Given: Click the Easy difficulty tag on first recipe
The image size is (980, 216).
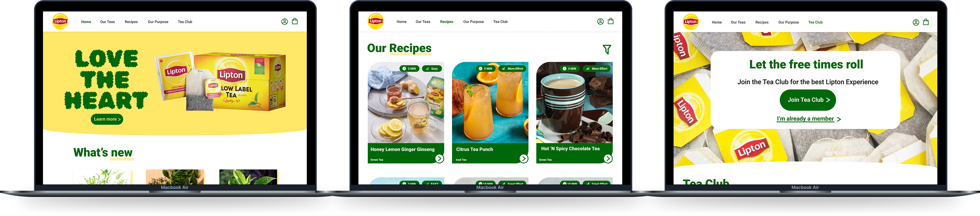Looking at the screenshot, I should click(x=432, y=69).
